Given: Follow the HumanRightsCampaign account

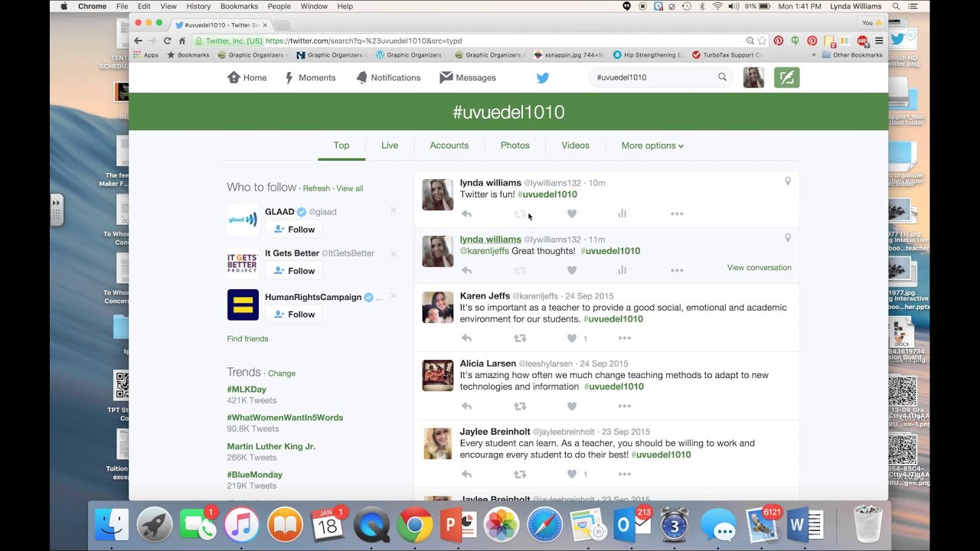Looking at the screenshot, I should [x=294, y=315].
